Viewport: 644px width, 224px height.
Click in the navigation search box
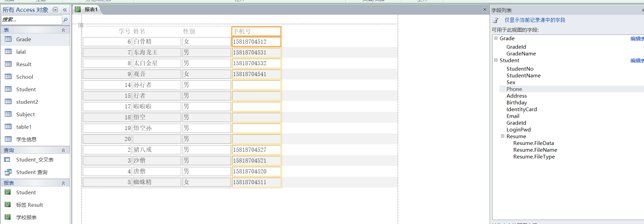pos(31,20)
